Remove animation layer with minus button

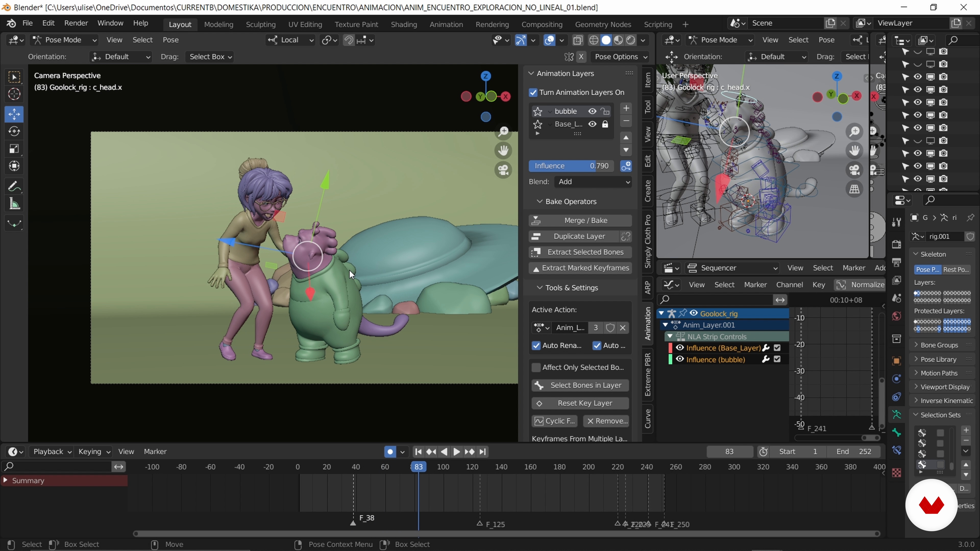[626, 121]
